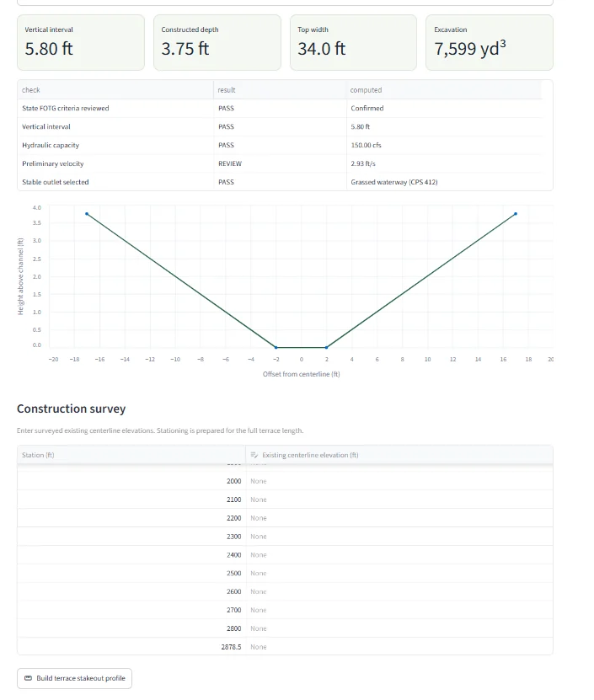Click channel bottom point at offset 2
This screenshot has width=594, height=700.
pos(326,347)
